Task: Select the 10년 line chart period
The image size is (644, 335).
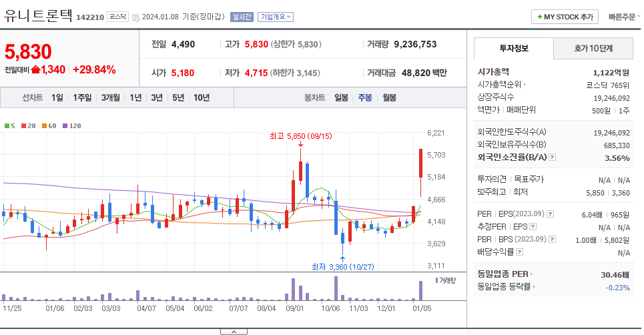Action: click(202, 97)
